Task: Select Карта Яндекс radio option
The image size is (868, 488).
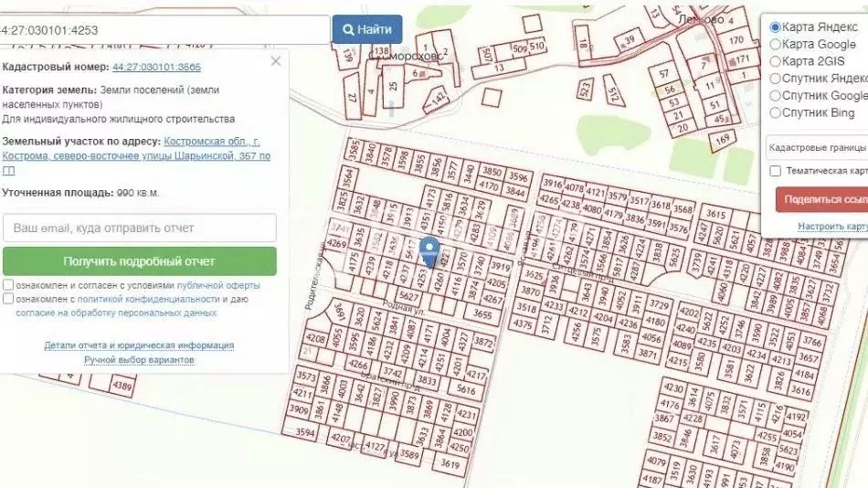Action: (x=776, y=27)
